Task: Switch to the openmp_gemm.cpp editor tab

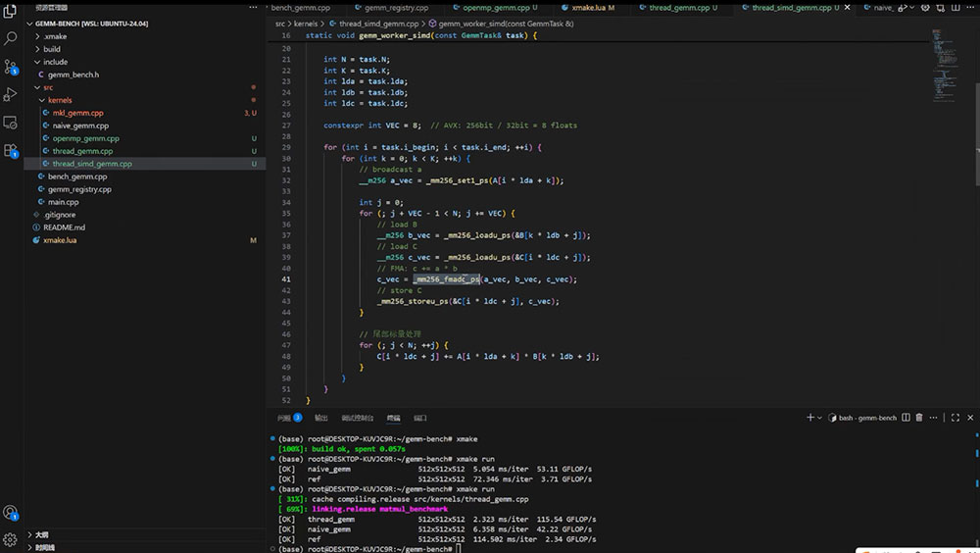Action: coord(495,8)
